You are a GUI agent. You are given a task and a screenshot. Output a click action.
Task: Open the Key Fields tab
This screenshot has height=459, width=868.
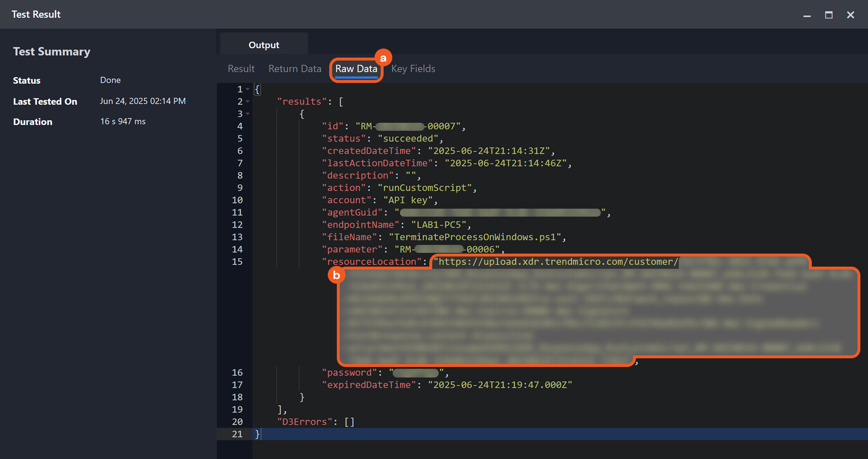[413, 69]
